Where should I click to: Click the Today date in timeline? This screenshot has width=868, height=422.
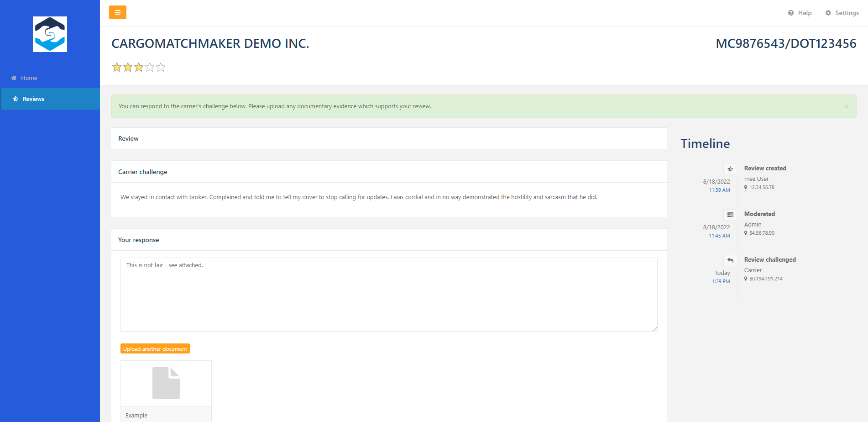[x=722, y=273]
